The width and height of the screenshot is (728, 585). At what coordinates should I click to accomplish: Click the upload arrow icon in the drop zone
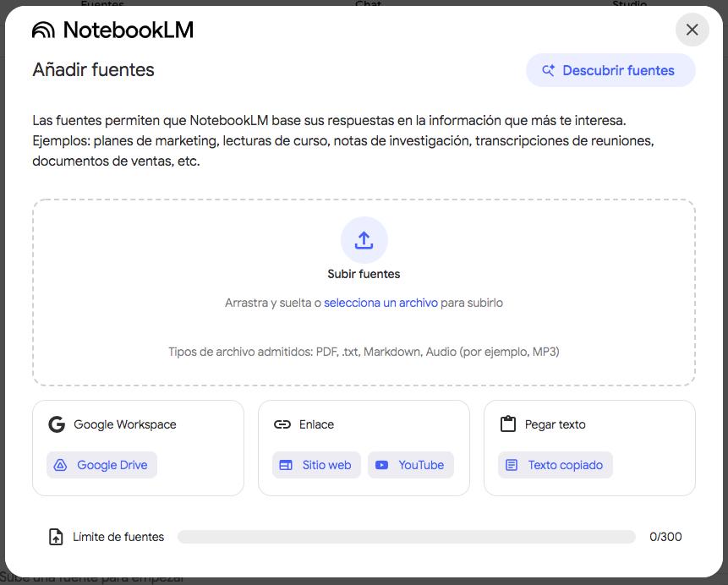pyautogui.click(x=364, y=240)
